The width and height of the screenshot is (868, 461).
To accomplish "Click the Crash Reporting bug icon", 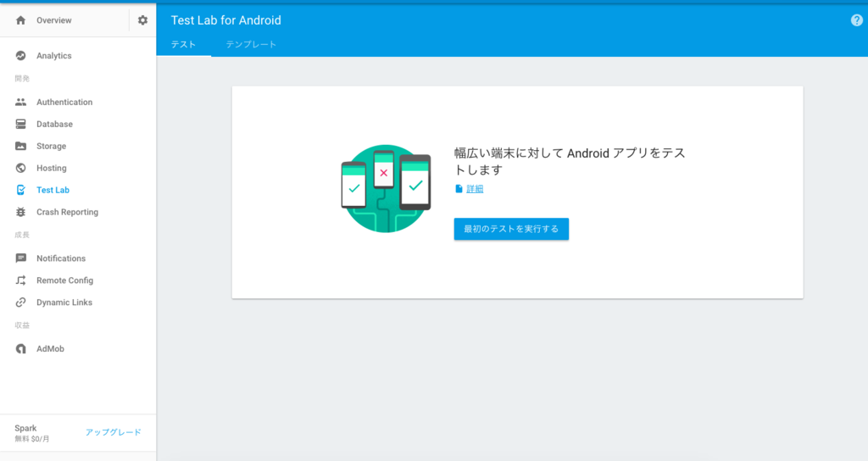I will point(20,212).
